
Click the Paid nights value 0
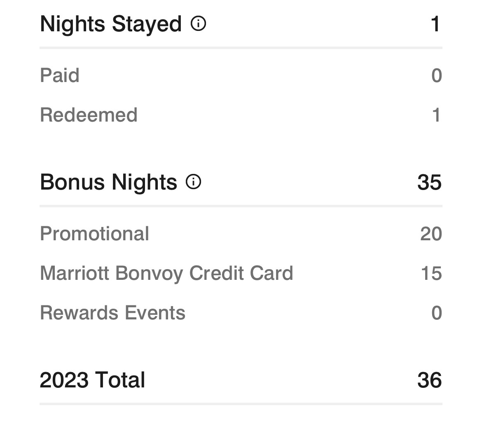(436, 75)
